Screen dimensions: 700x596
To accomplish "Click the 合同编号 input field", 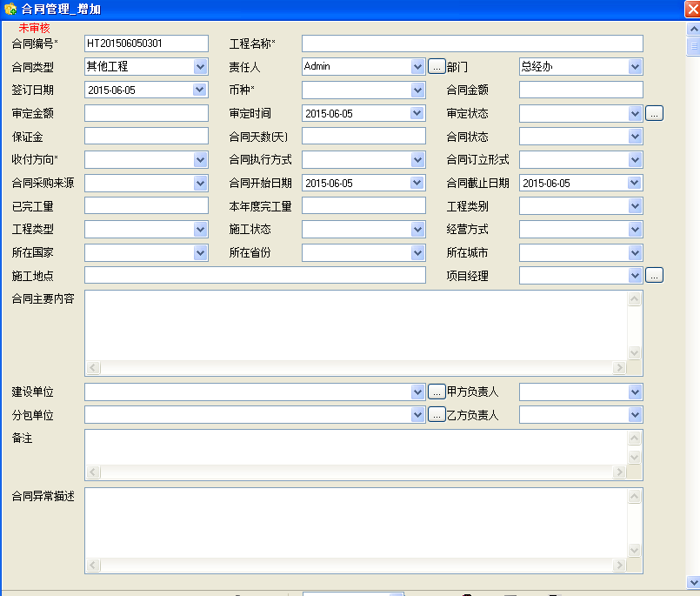I will [x=146, y=44].
